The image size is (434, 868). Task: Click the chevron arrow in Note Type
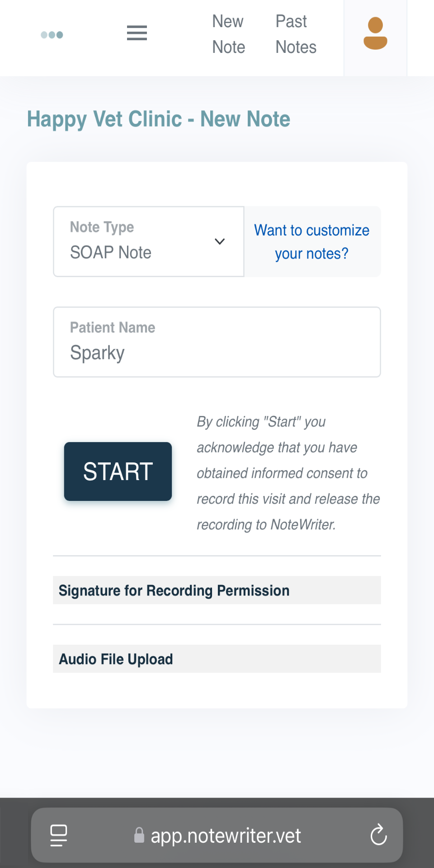coord(220,241)
